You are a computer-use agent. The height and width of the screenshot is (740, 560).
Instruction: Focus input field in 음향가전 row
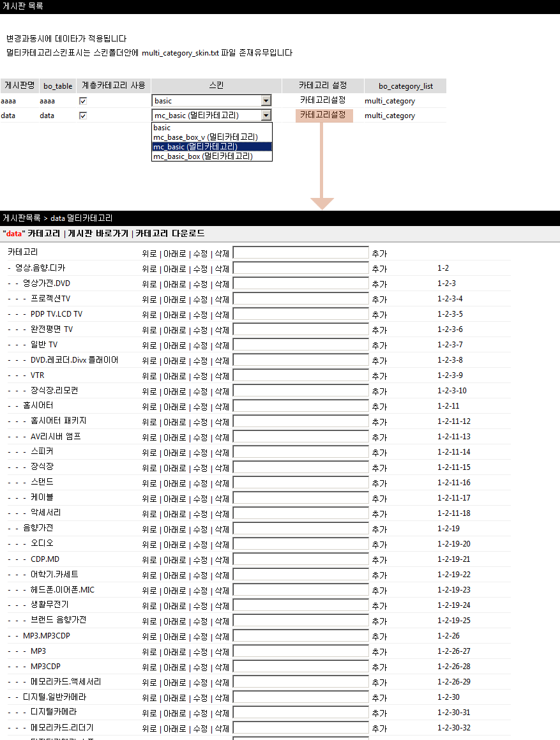[301, 529]
